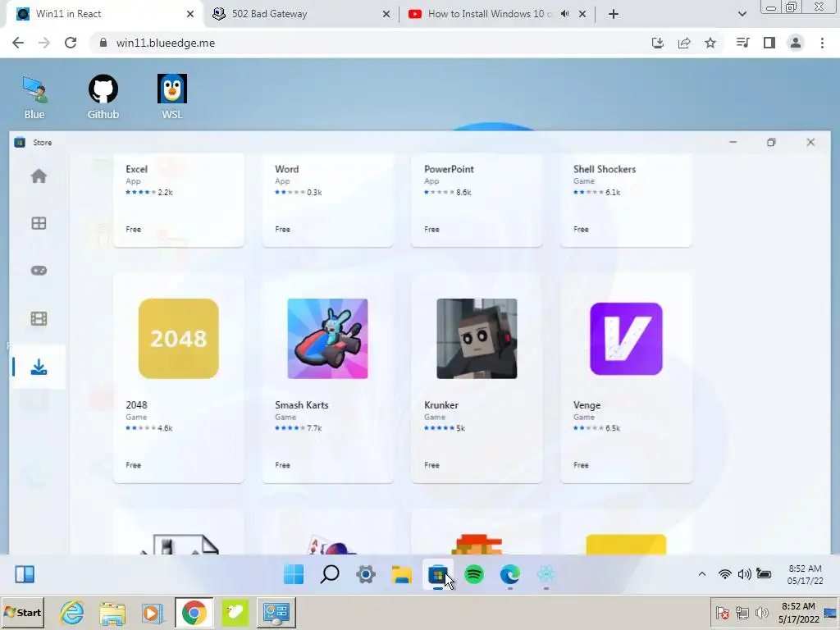Viewport: 840px width, 630px height.
Task: Open Spotify from Win11 taskbar
Action: click(474, 574)
